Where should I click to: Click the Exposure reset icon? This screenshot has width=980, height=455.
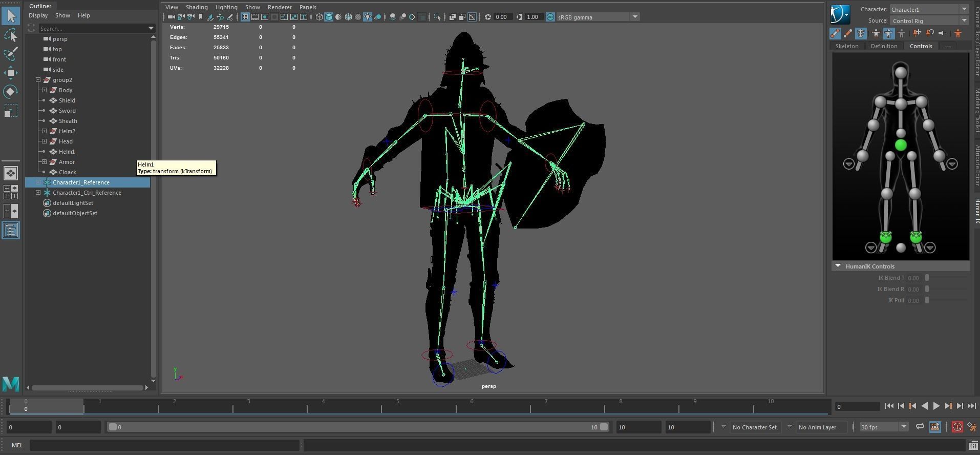(x=488, y=17)
